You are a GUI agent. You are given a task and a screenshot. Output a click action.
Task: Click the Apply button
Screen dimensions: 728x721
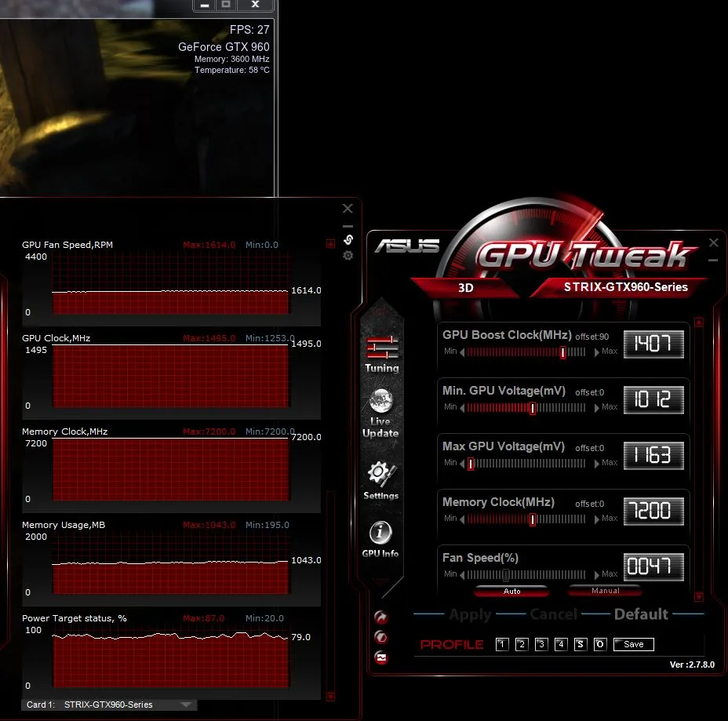click(x=470, y=614)
